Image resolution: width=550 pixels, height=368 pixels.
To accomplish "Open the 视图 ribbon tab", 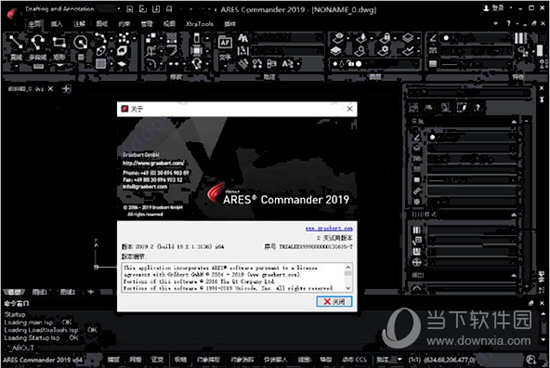I will pyautogui.click(x=169, y=24).
